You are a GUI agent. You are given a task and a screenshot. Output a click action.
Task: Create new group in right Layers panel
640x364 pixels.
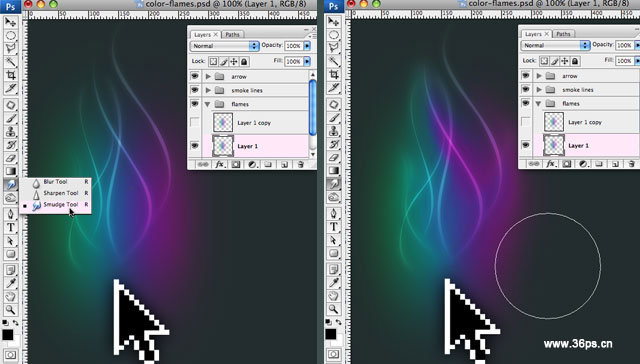click(x=599, y=164)
